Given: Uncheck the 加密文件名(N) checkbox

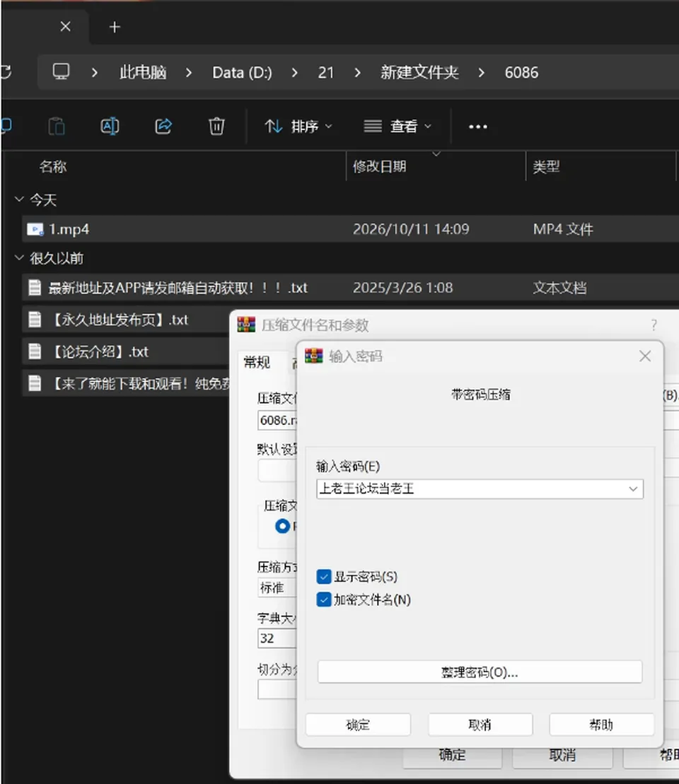Looking at the screenshot, I should pos(324,599).
